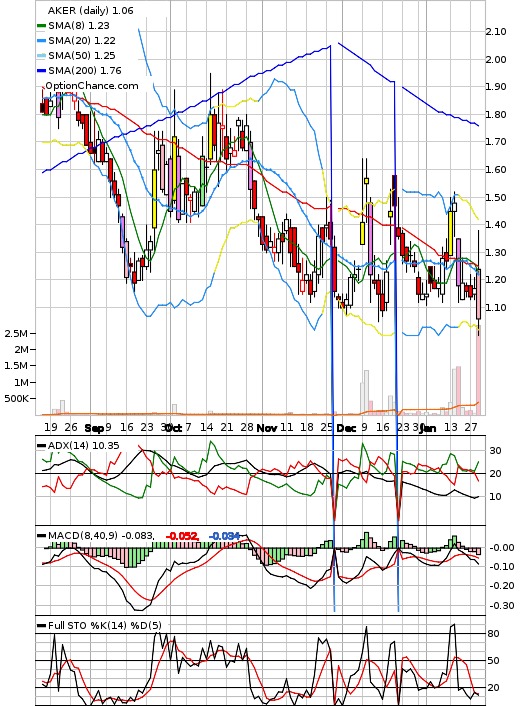
Task: Click the Sep month label on date axis
Action: click(94, 428)
